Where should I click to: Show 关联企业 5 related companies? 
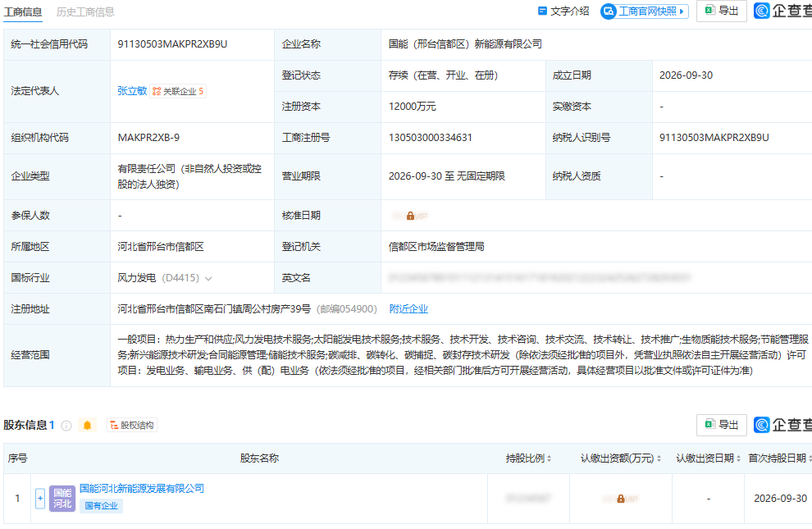pyautogui.click(x=178, y=91)
